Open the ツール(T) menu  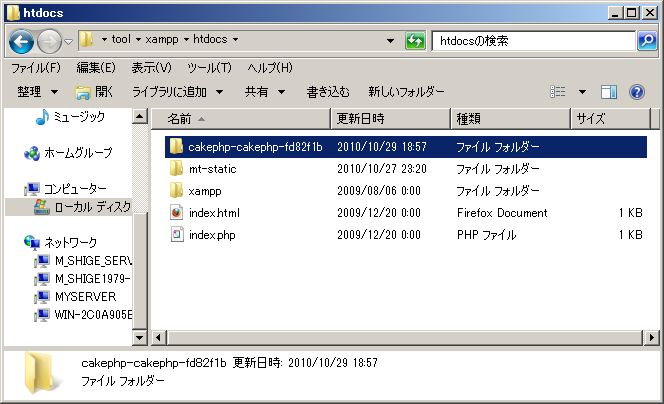click(x=209, y=68)
